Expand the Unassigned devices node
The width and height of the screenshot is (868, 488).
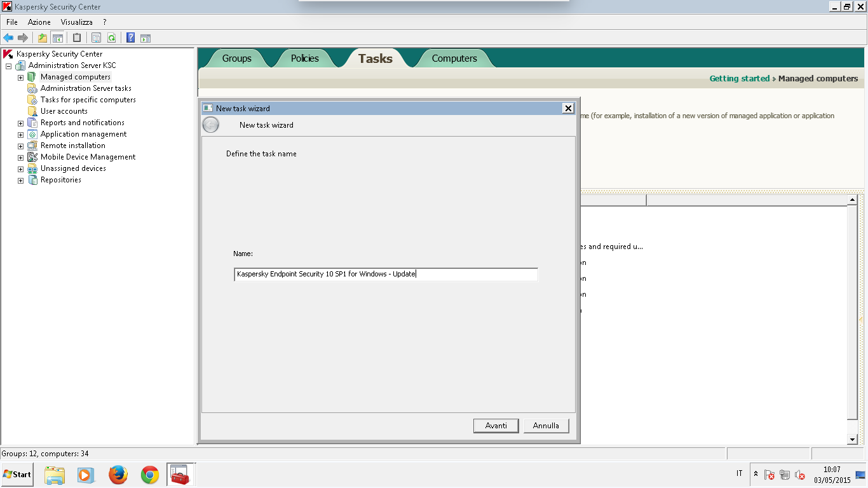pos(20,168)
